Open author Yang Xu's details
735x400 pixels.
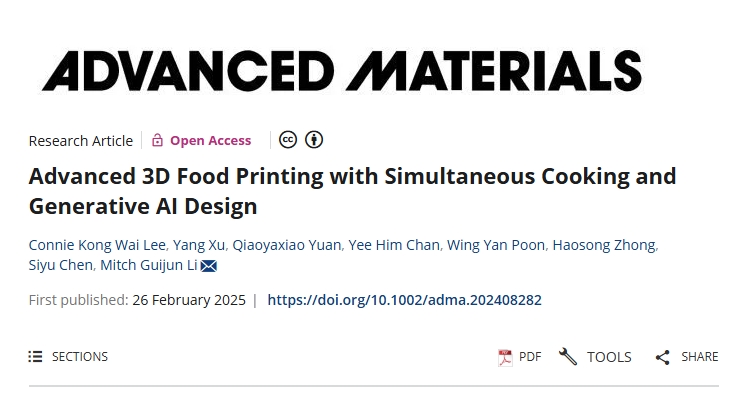pos(198,246)
